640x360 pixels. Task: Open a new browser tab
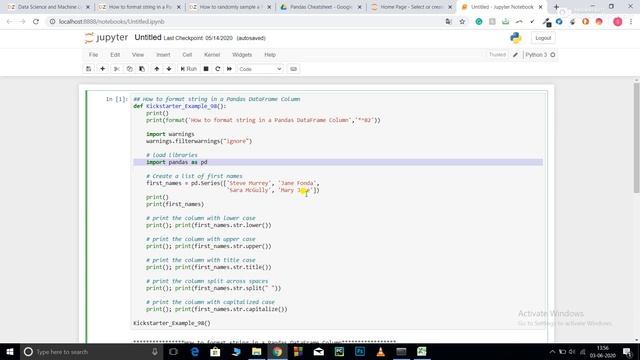pos(556,7)
